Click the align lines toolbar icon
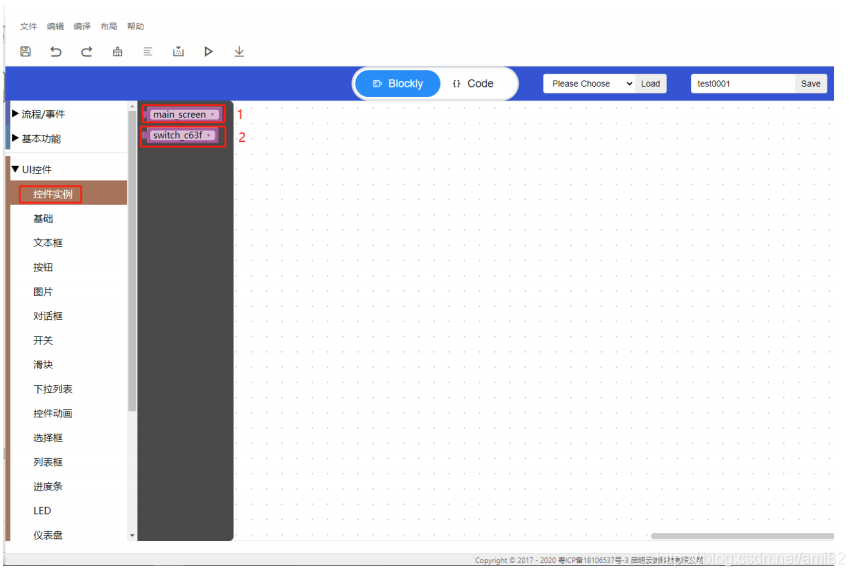The width and height of the screenshot is (855, 577). tap(148, 51)
